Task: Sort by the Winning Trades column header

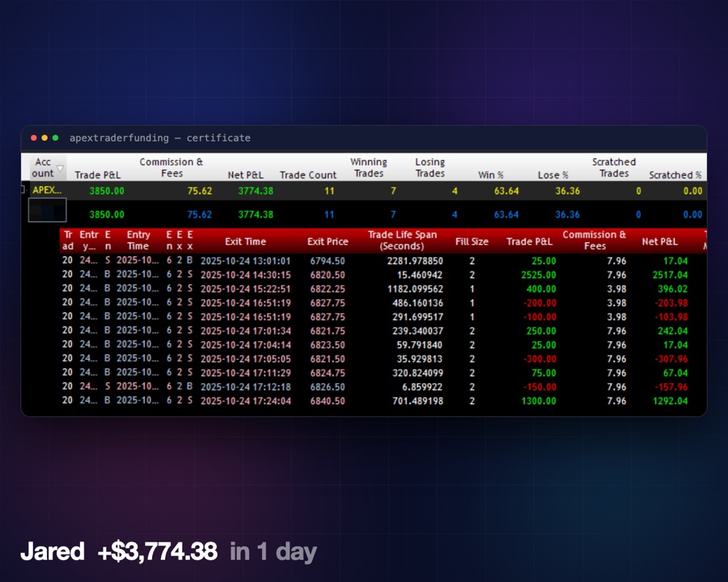Action: [369, 167]
